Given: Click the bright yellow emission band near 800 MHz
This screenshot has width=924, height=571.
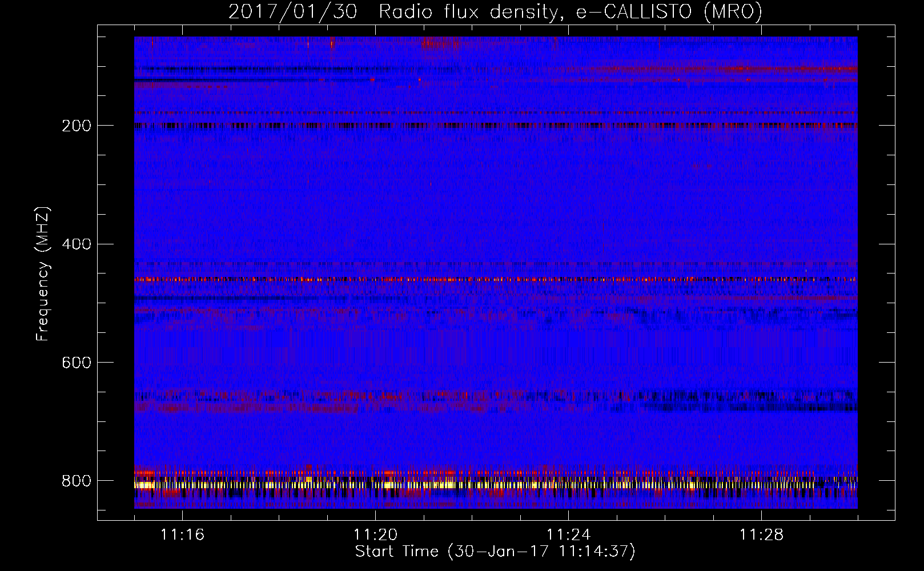Looking at the screenshot, I should [x=496, y=485].
